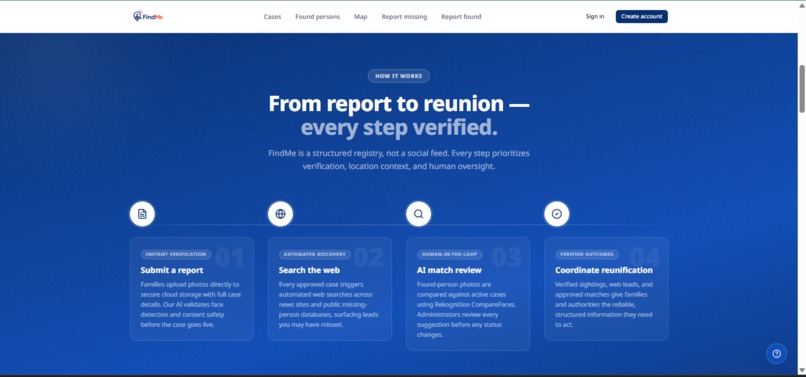
Task: Click the HUMAN-IN-THE-LOOP tag
Action: [450, 254]
